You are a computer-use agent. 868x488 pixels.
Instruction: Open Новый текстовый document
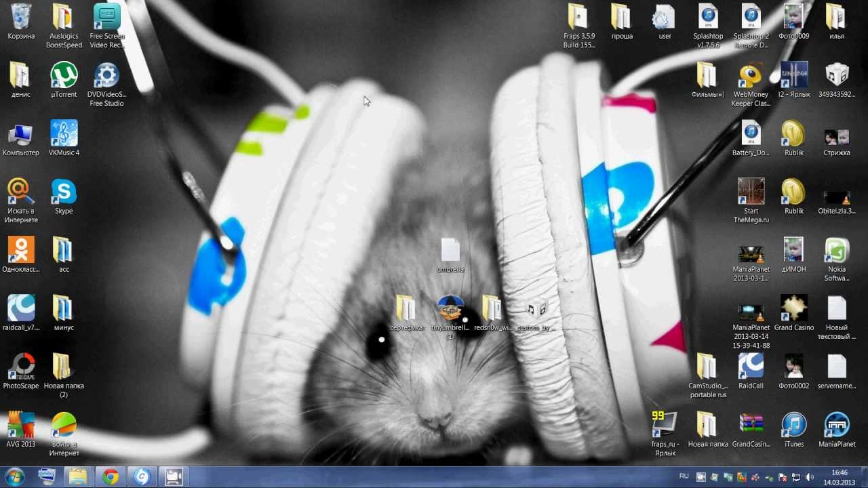tap(837, 317)
